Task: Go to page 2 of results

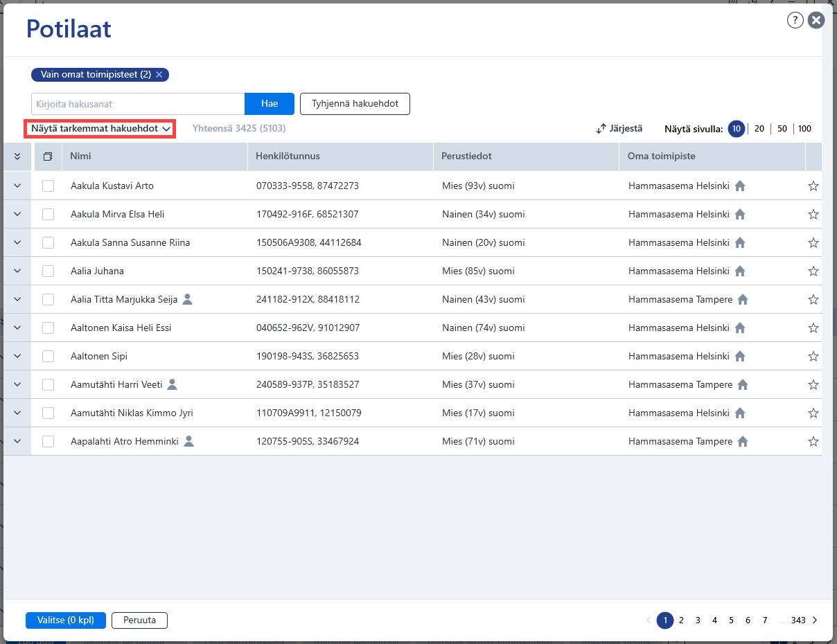Action: coord(681,620)
